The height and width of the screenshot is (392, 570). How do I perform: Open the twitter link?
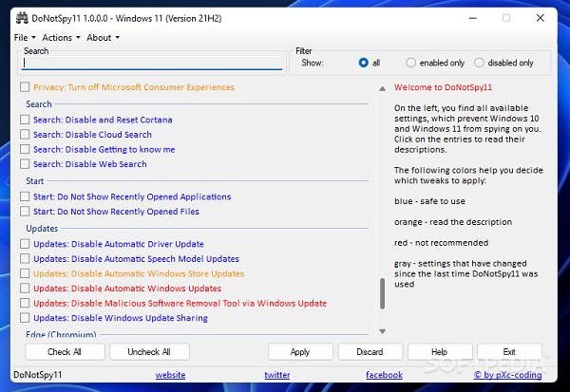tap(277, 375)
